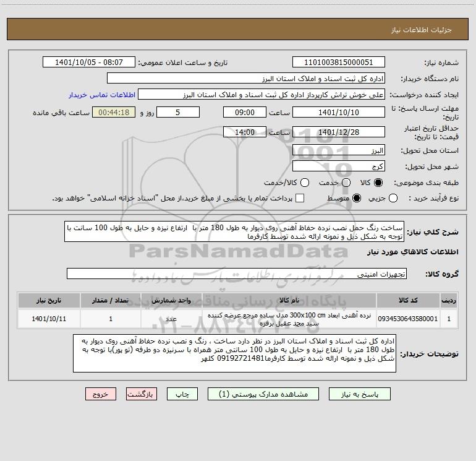Click the goods group field تجهیزات امنیتی
Screen dimensions: 476x461
point(237,274)
